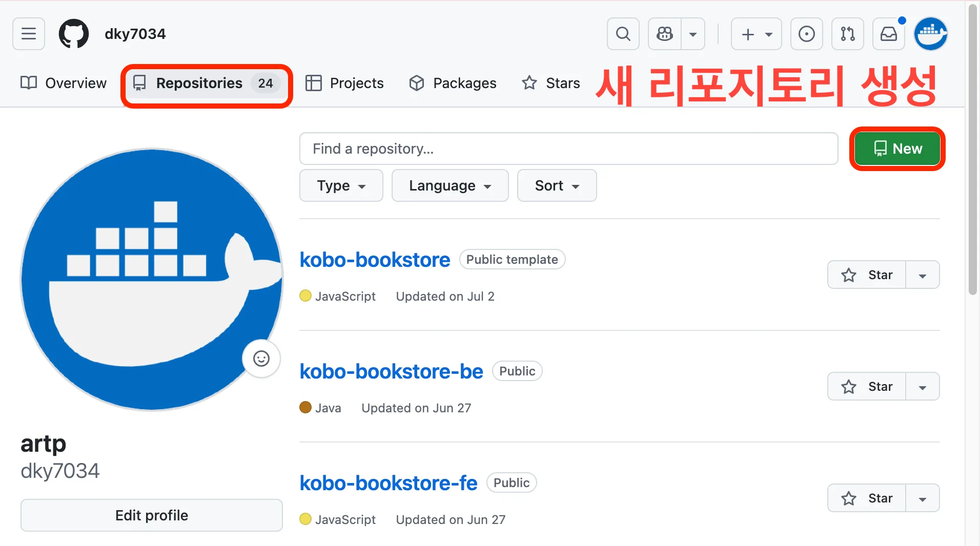
Task: Open user menu via Docker whale avatar
Action: [931, 34]
